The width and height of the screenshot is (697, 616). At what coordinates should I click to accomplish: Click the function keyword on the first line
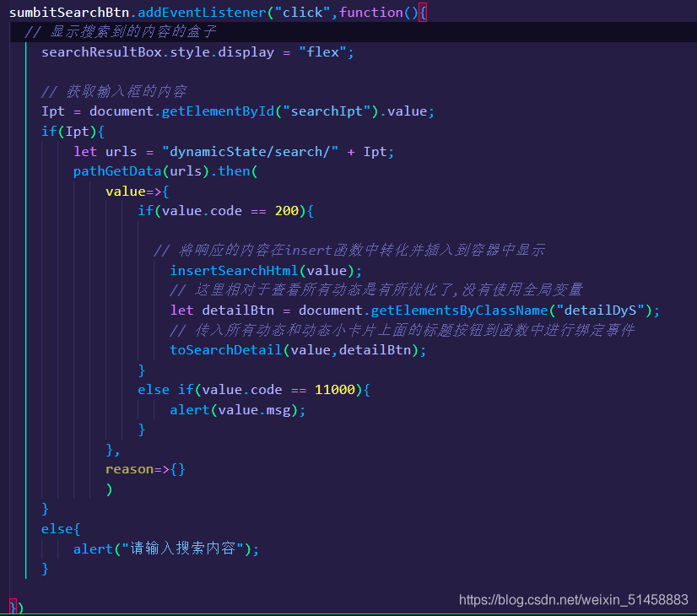coord(371,13)
